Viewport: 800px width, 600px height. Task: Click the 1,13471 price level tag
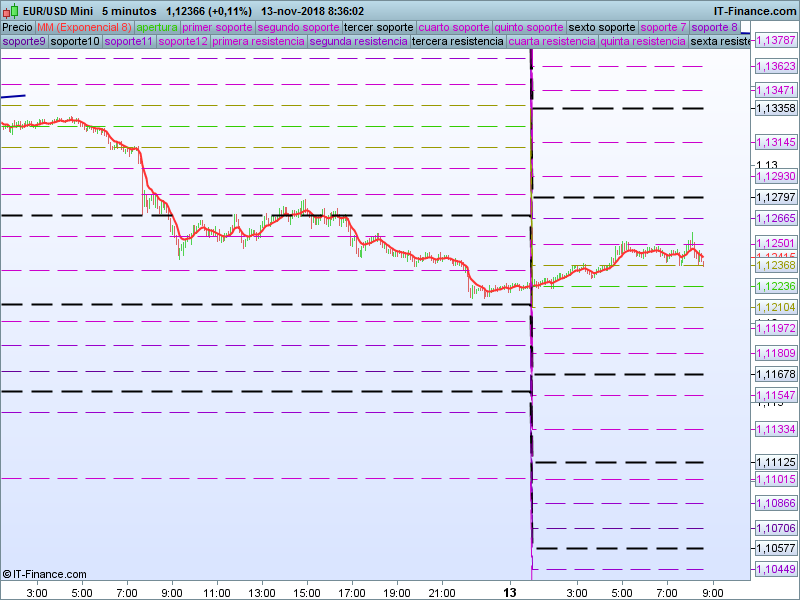click(x=776, y=90)
